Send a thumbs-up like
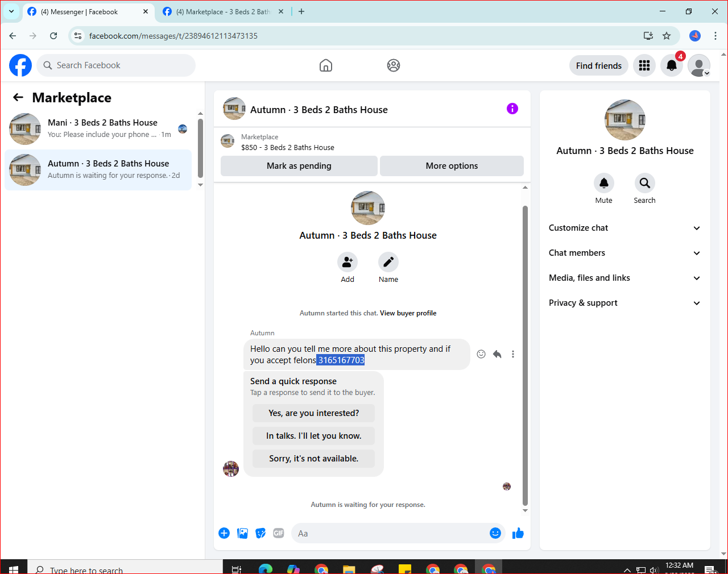 coord(518,533)
